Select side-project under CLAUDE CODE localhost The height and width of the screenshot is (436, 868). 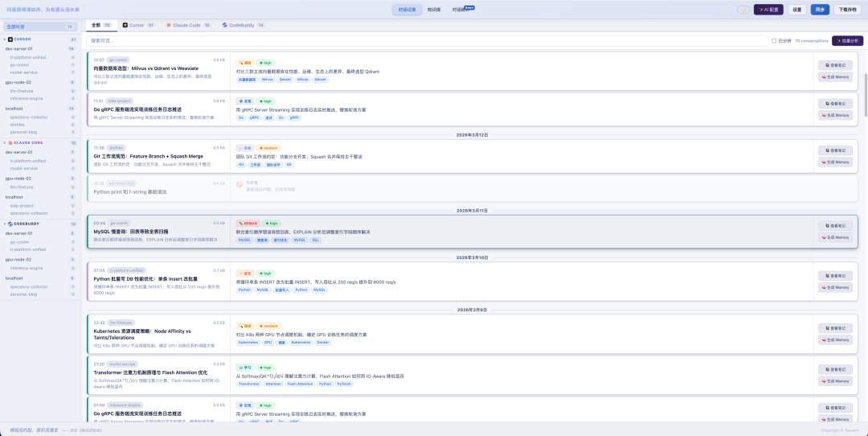pyautogui.click(x=40, y=206)
